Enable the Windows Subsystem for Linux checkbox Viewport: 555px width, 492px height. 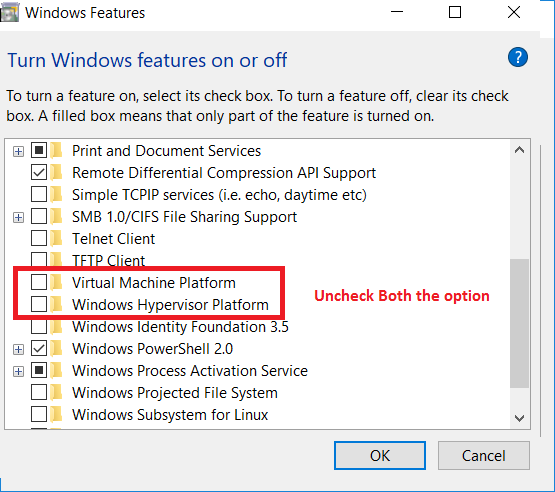click(x=39, y=414)
